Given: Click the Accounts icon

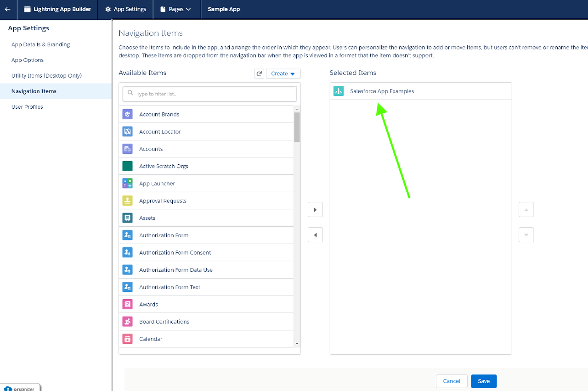Looking at the screenshot, I should point(128,149).
